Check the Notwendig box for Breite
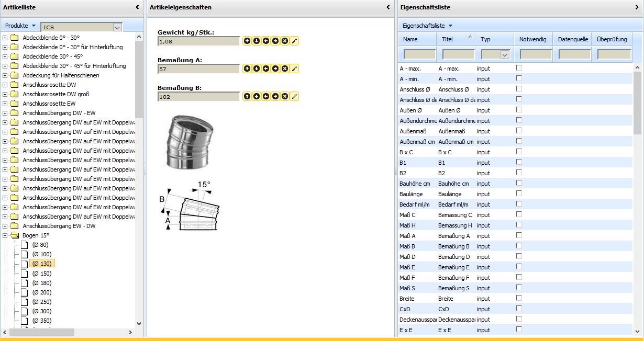 coord(519,298)
